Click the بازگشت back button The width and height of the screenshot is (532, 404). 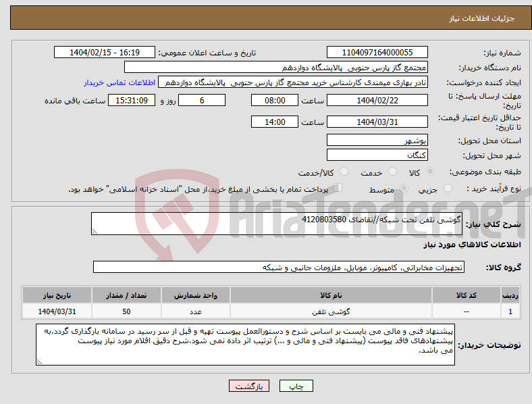(x=249, y=386)
